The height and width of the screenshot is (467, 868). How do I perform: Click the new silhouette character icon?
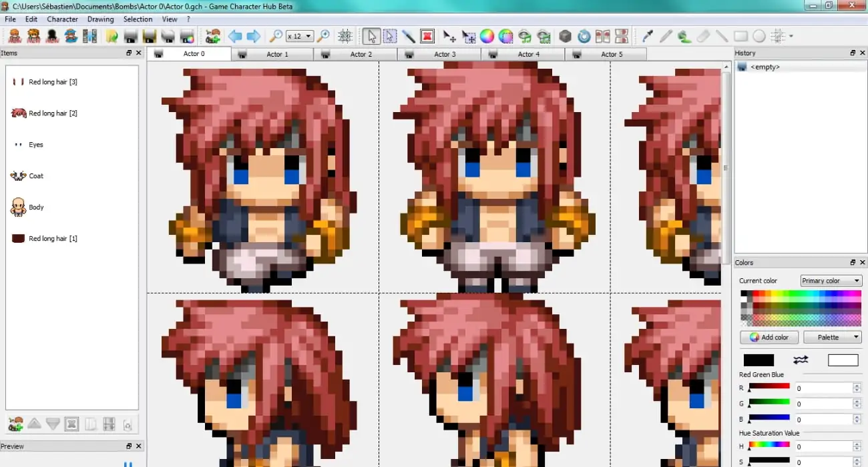pos(52,36)
